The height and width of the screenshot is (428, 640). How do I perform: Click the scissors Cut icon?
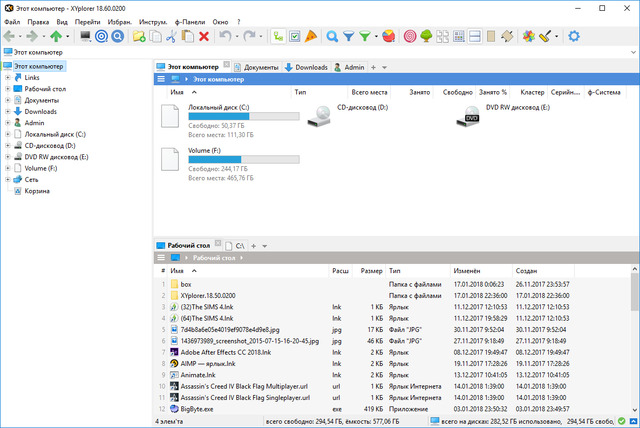pyautogui.click(x=171, y=36)
